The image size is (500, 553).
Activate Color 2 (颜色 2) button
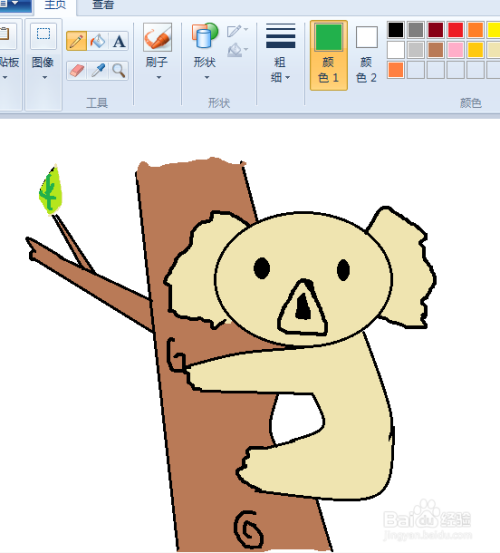pos(366,55)
